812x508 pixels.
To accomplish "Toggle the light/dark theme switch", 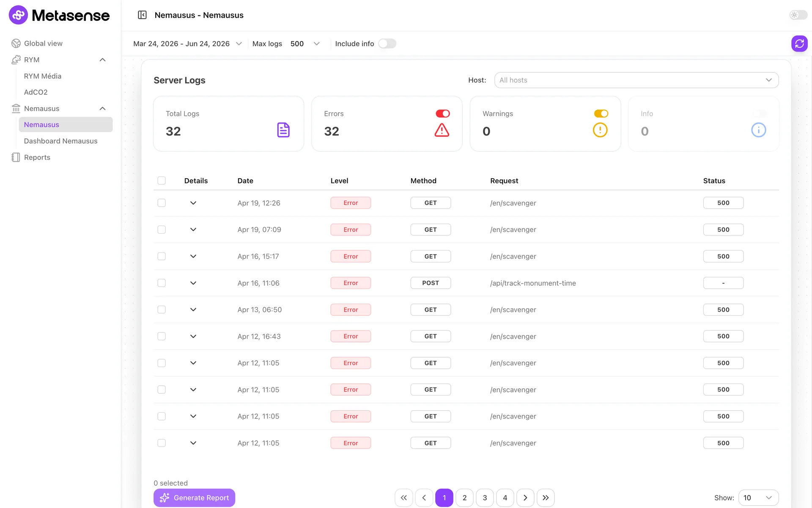I will (x=798, y=15).
